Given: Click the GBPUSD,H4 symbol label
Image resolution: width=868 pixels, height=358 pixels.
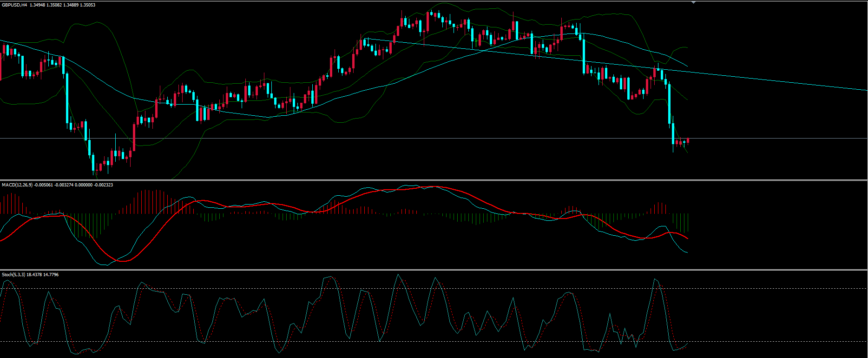Looking at the screenshot, I should 14,5.
